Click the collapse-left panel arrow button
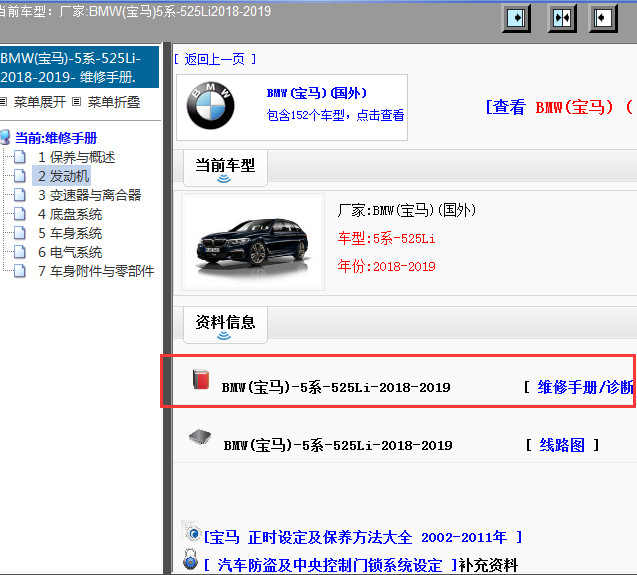Viewport: 637px width, 575px height. [603, 18]
